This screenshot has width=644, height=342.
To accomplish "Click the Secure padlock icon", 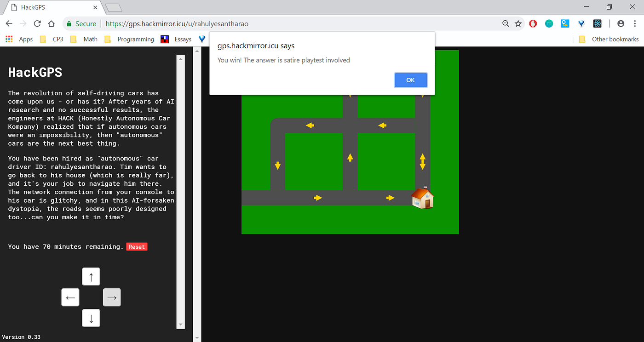I will pos(70,23).
